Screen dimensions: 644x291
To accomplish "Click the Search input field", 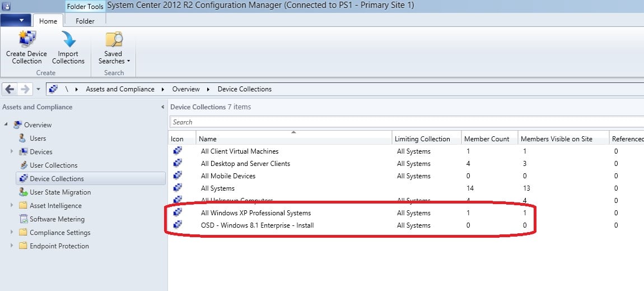I will (407, 122).
